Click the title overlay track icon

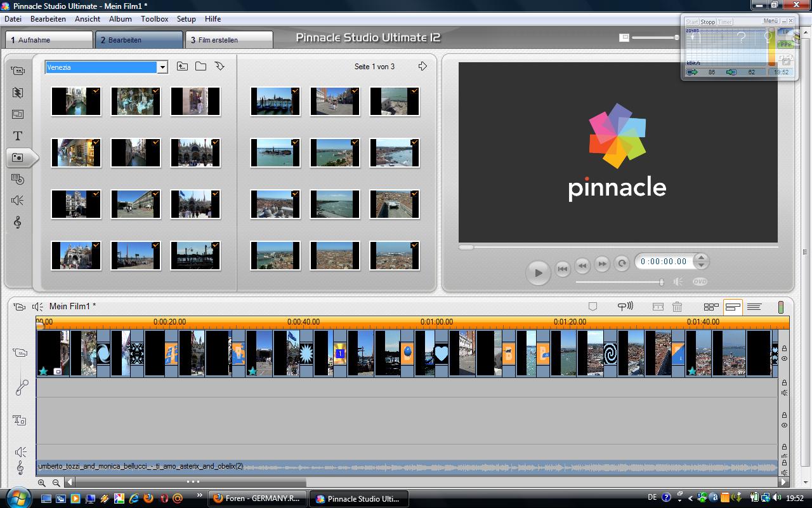coord(19,420)
